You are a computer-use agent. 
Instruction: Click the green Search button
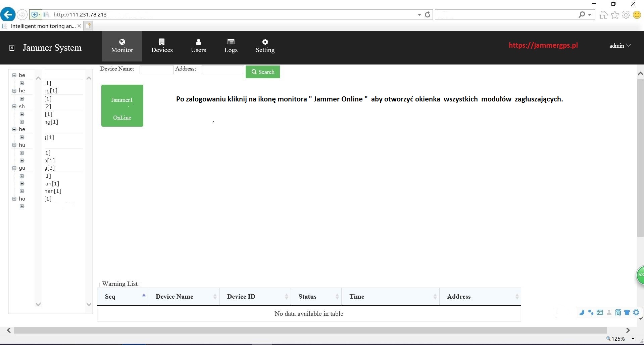262,72
